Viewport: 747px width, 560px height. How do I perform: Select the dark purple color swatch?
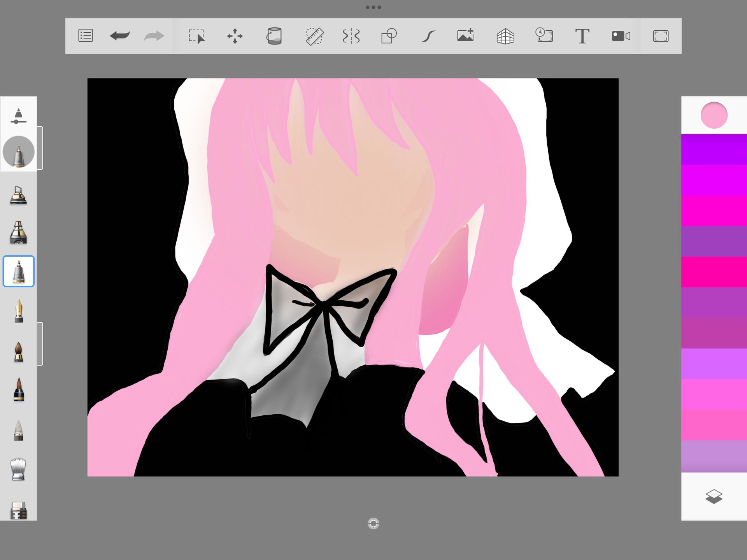[714, 241]
